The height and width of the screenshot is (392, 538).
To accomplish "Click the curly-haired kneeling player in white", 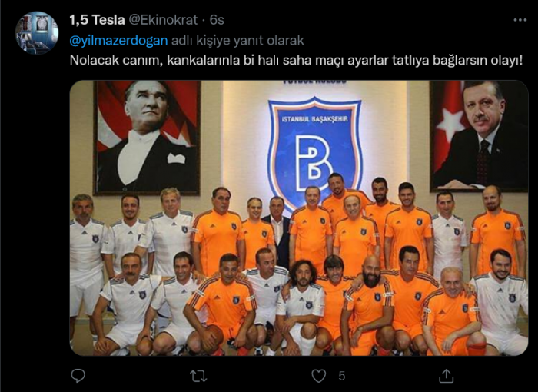I will pyautogui.click(x=301, y=305).
